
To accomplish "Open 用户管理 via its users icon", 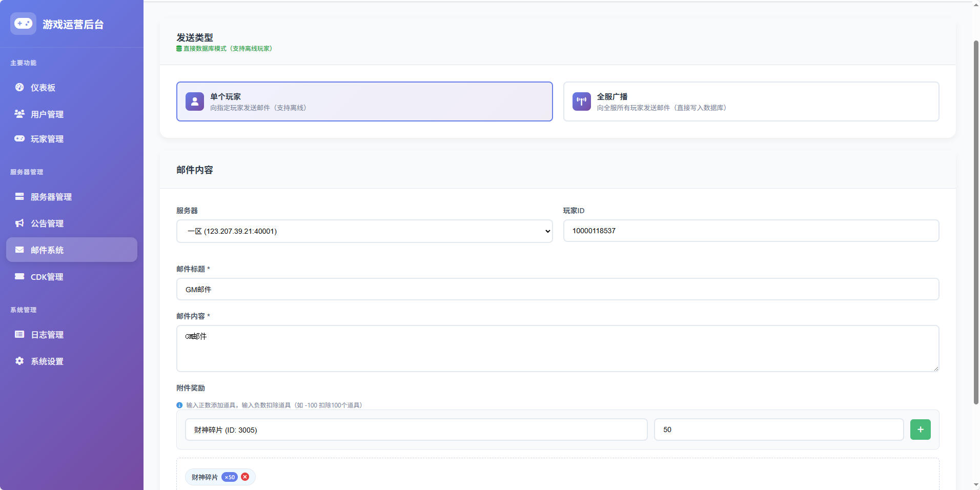I will [19, 114].
